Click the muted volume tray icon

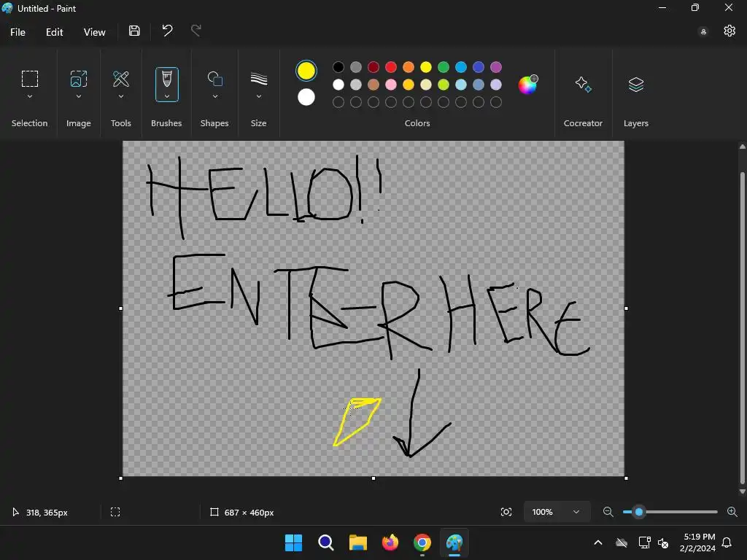(663, 542)
